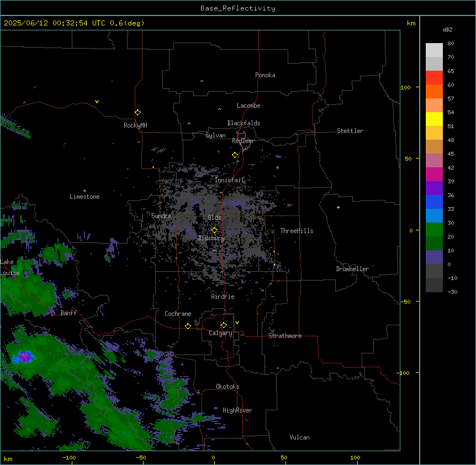Click the light grey 70-80 dBZ legend swatch
The image size is (476, 465).
click(x=434, y=50)
